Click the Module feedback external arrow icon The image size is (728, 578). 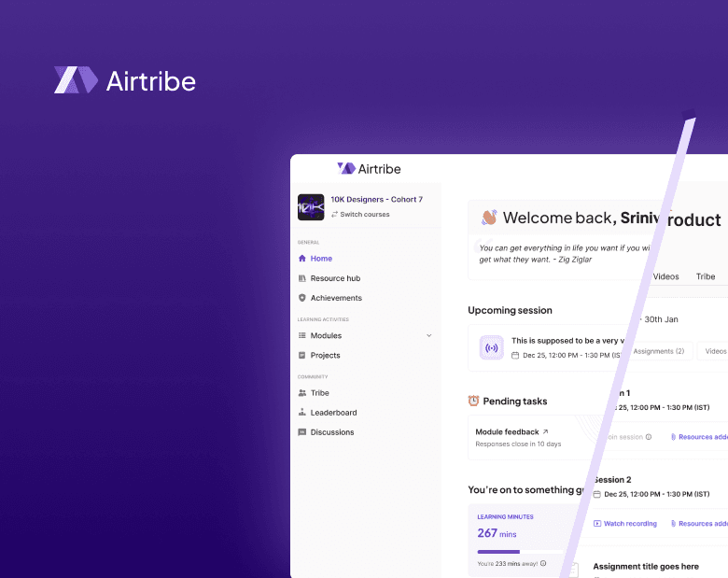(546, 431)
